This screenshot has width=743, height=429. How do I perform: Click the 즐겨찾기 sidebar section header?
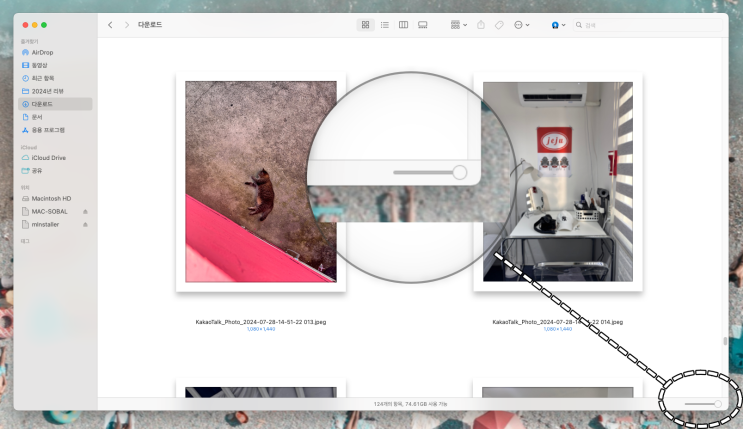(x=29, y=42)
